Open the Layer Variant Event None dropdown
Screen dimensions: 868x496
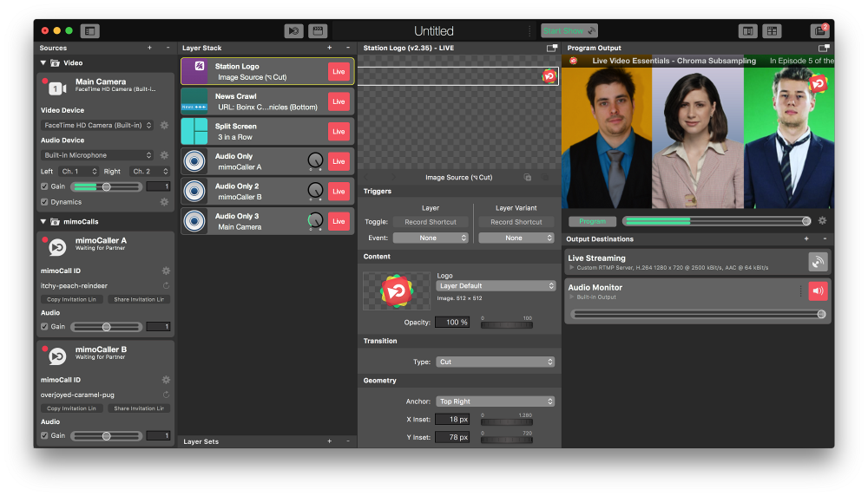point(516,238)
